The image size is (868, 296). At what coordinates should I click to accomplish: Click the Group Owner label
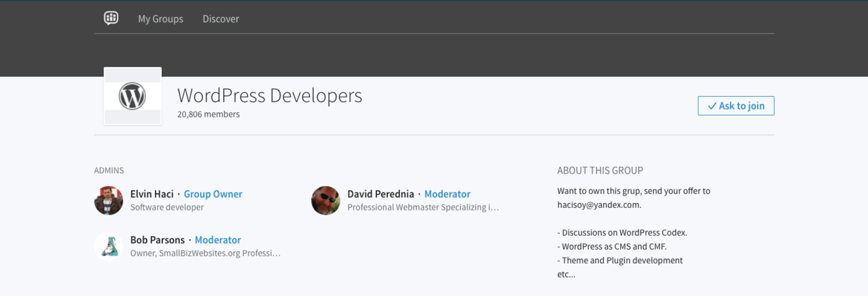click(x=213, y=194)
